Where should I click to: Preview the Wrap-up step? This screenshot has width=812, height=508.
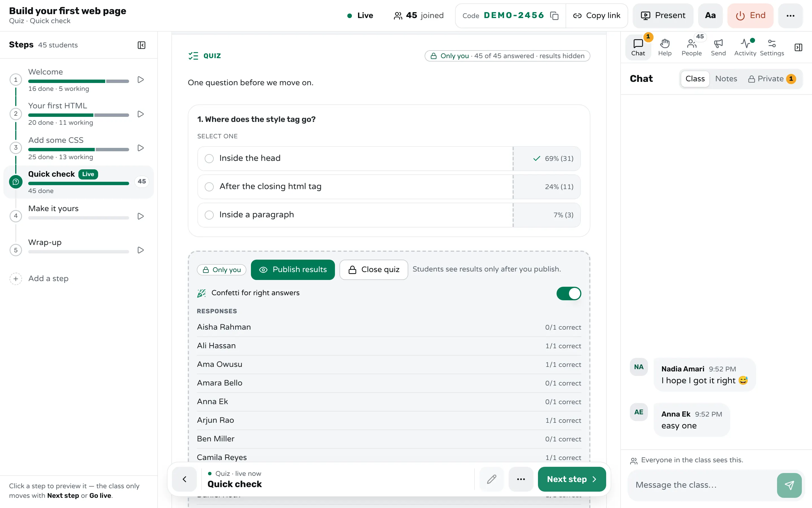141,250
